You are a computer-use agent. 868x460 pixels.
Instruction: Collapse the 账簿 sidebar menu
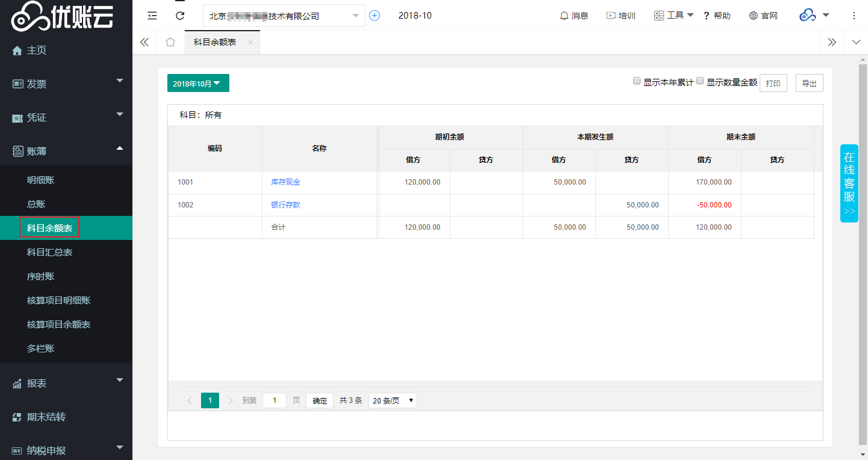pos(66,151)
